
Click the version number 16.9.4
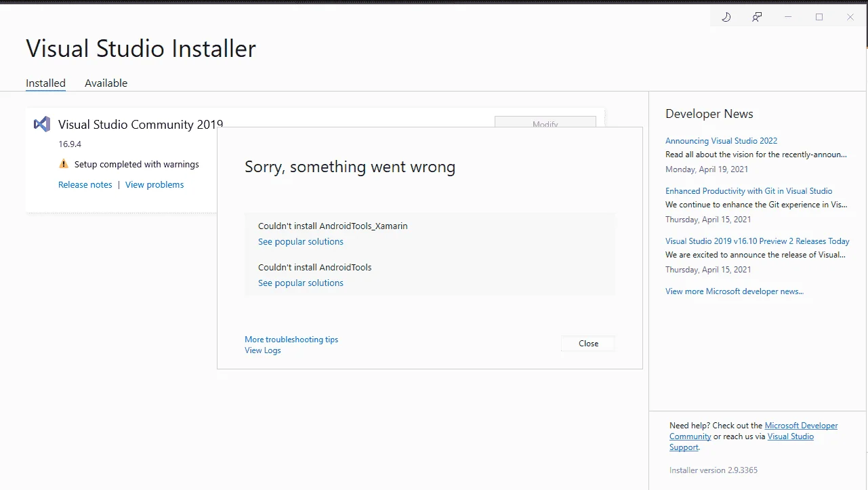70,144
